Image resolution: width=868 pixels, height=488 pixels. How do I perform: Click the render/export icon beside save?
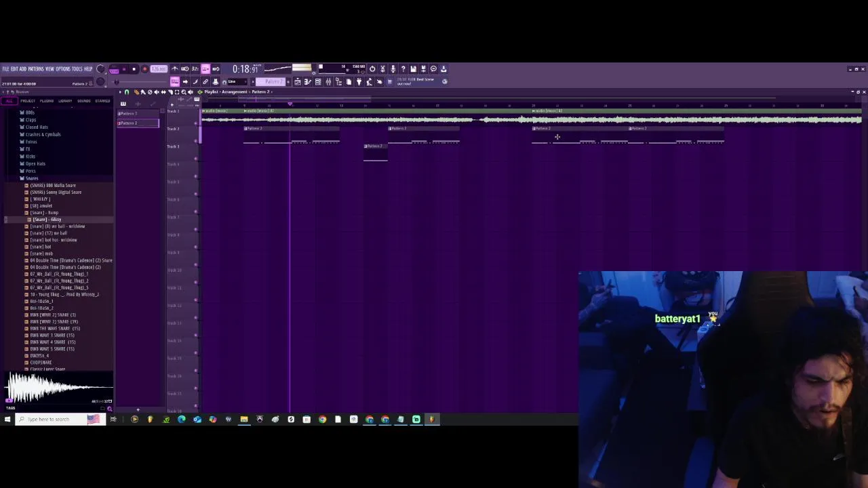point(423,68)
